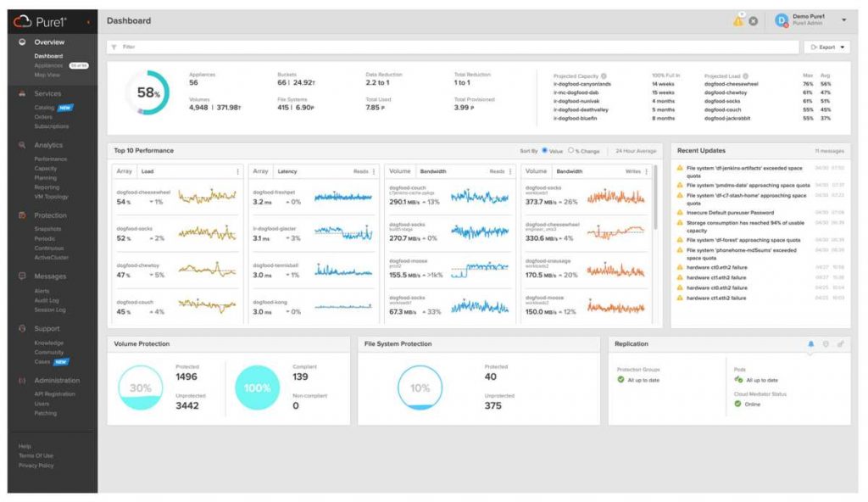Open the Export dropdown
The height and width of the screenshot is (502, 868).
[x=826, y=47]
